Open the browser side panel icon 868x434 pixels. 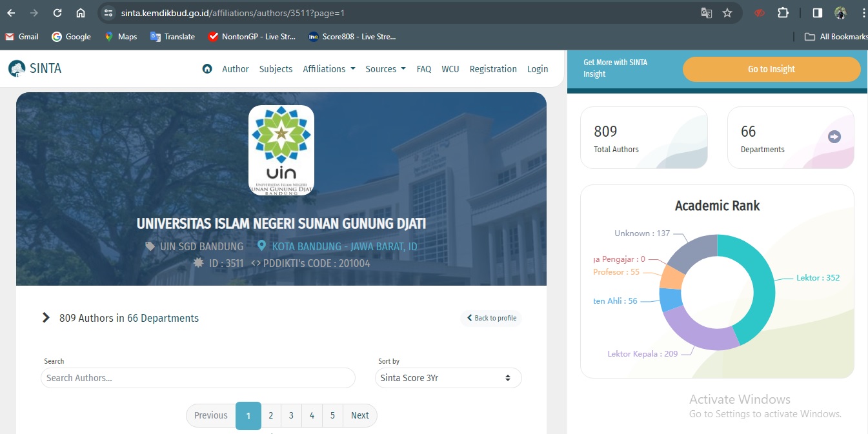(817, 13)
